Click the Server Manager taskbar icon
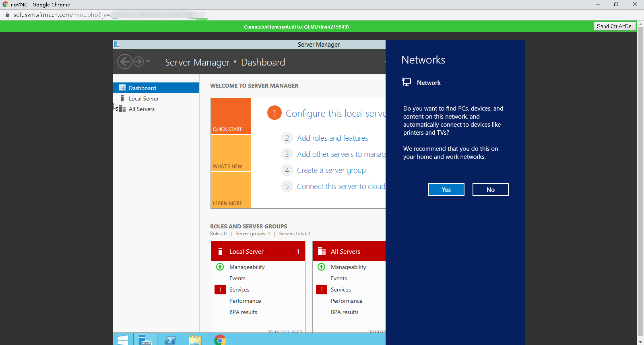 tap(145, 340)
